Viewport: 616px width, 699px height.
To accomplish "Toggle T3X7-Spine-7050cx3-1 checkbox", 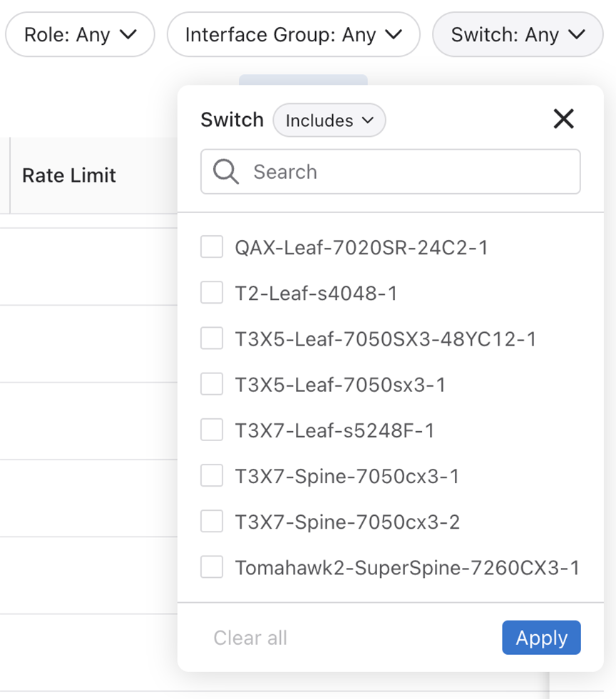I will tap(212, 476).
